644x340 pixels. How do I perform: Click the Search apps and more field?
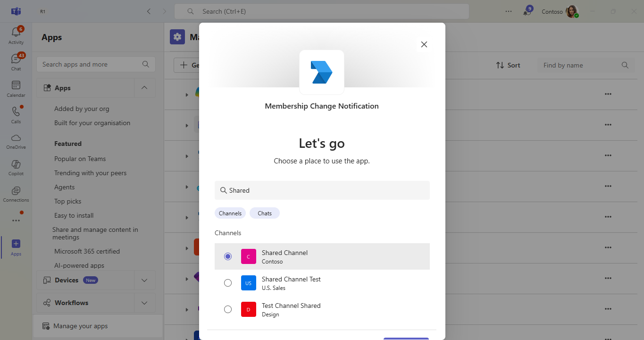pos(96,64)
